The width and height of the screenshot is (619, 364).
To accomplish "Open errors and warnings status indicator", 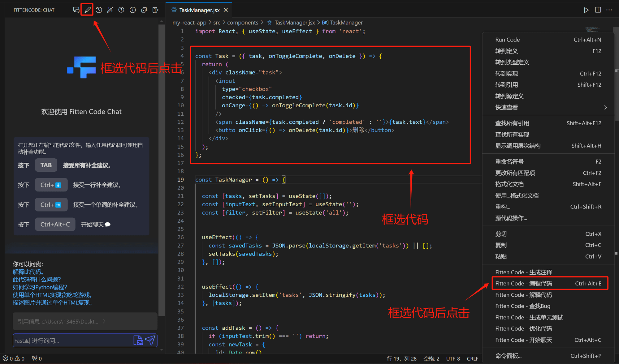I will (14, 358).
